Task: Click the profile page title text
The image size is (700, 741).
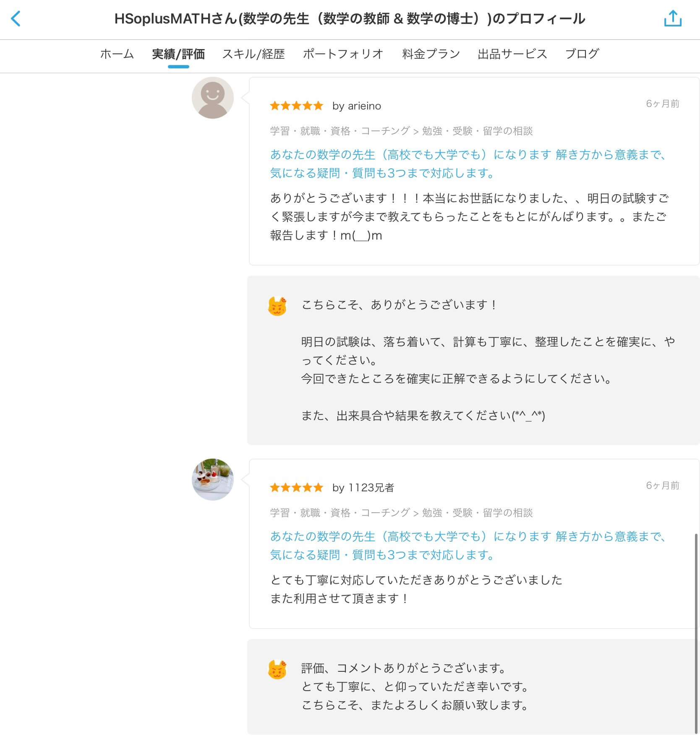Action: click(350, 19)
